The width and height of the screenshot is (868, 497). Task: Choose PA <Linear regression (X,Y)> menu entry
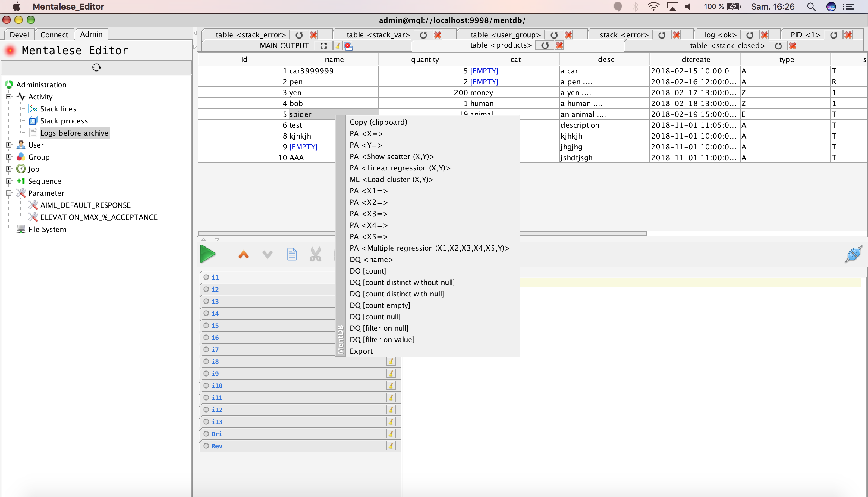point(400,168)
